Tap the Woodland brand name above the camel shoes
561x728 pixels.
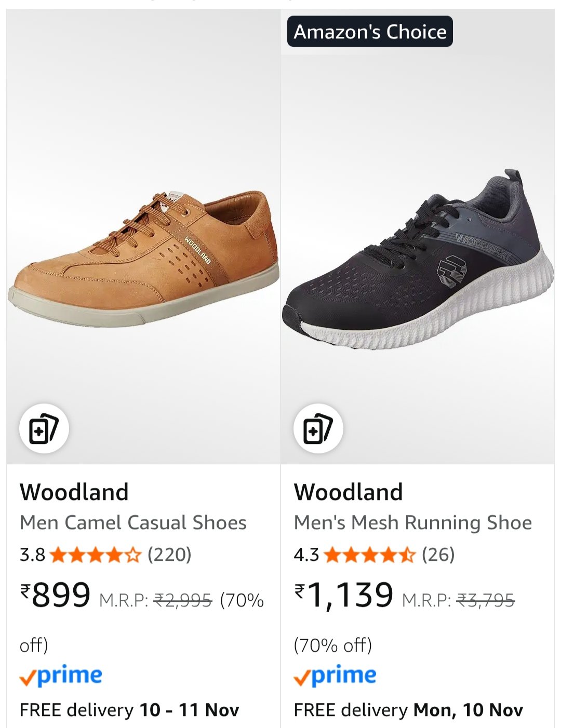click(x=74, y=492)
